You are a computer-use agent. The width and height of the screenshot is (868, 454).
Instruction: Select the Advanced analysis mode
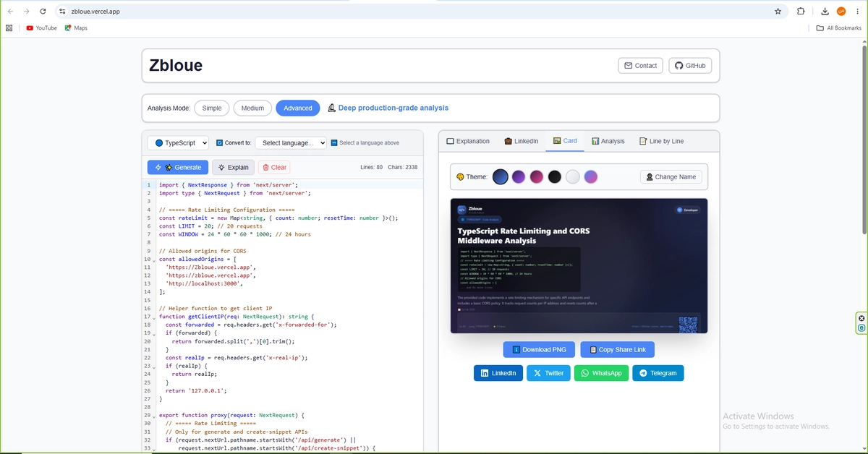click(298, 108)
